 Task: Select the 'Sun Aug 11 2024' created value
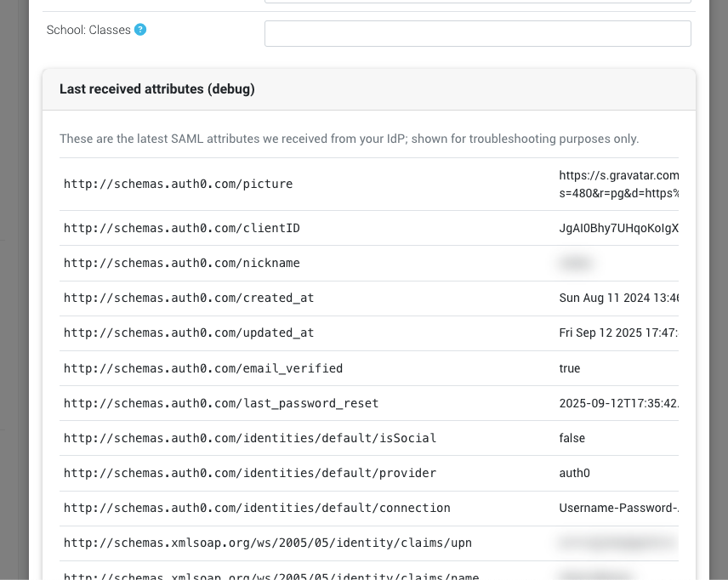click(619, 298)
